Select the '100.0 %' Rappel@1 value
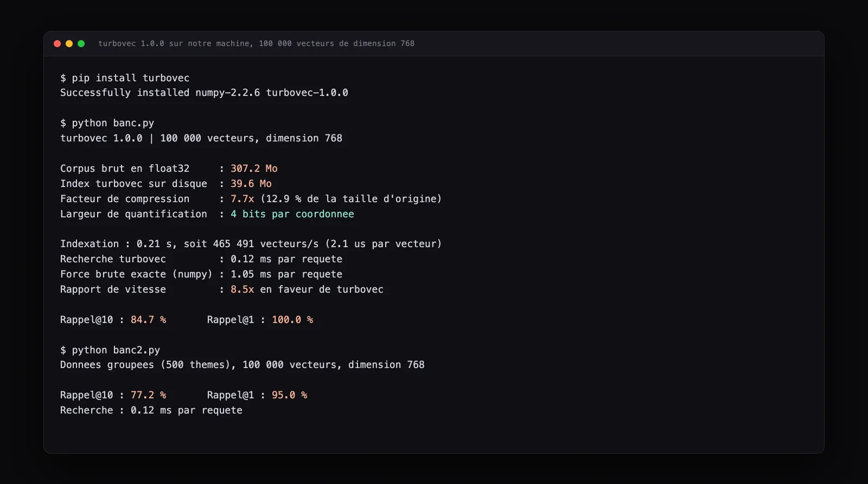 (292, 320)
